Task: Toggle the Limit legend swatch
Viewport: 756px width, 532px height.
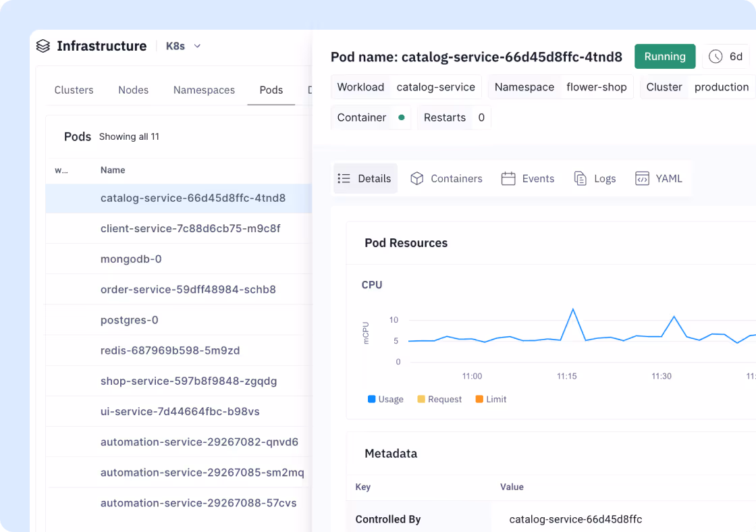Action: 479,399
